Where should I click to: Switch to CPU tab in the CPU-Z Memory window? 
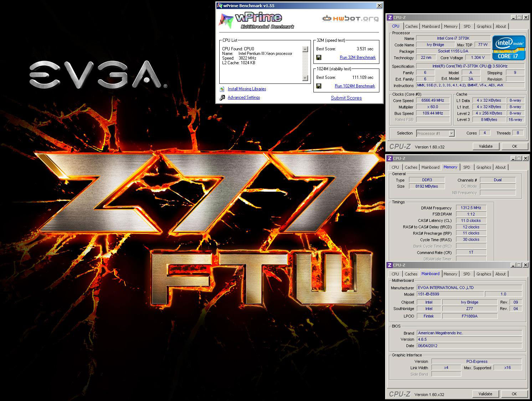coord(395,167)
